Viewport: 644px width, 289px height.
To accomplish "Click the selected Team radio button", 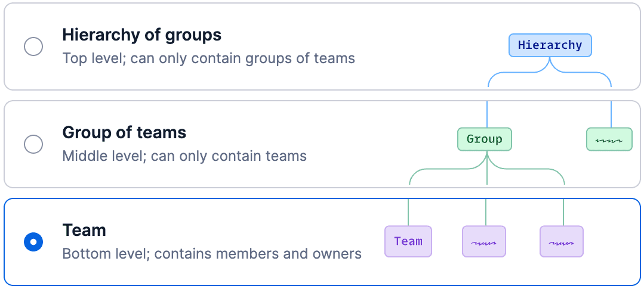I will pos(33,242).
